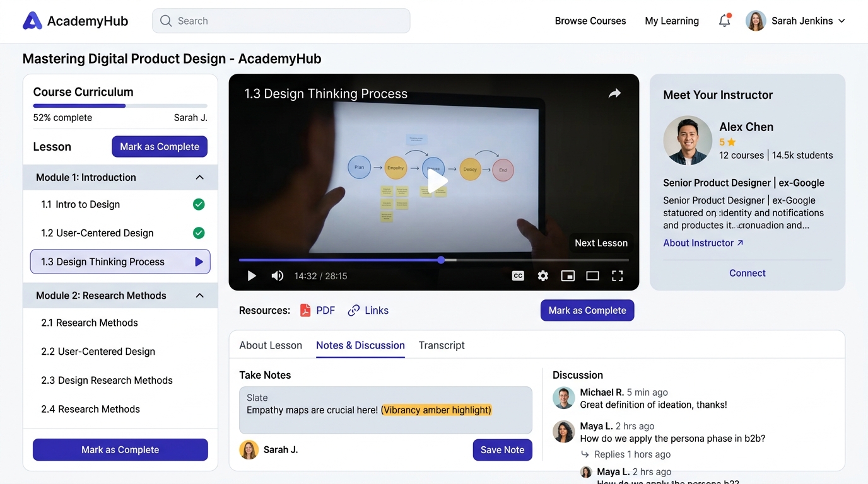Open About Instructor link
The width and height of the screenshot is (868, 484).
click(x=703, y=243)
